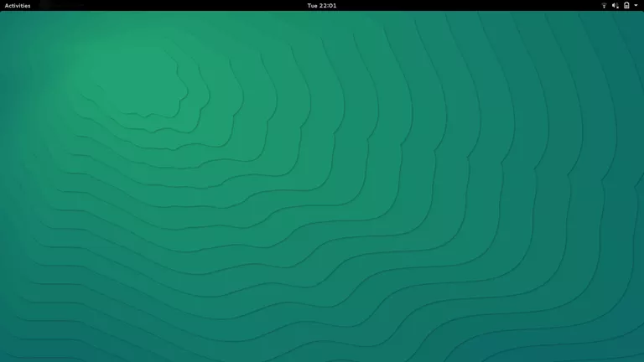Click the Wi-Fi network icon
The width and height of the screenshot is (644, 362).
[x=604, y=5]
